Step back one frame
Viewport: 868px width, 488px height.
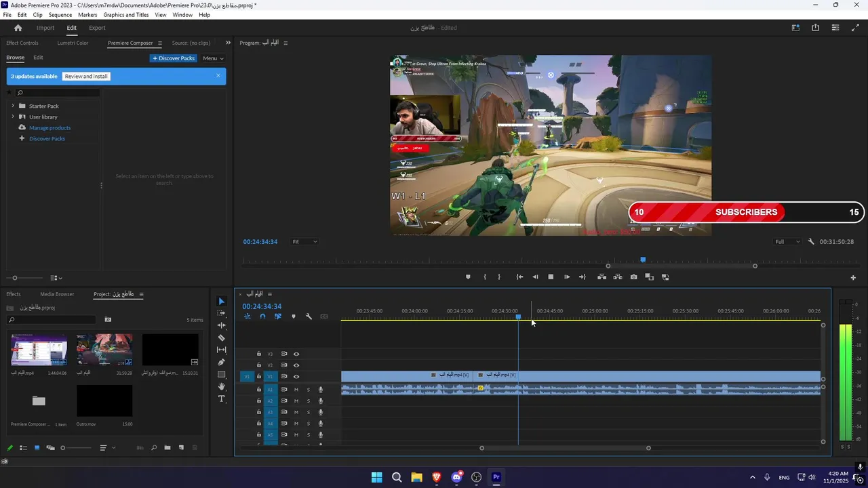[535, 277]
